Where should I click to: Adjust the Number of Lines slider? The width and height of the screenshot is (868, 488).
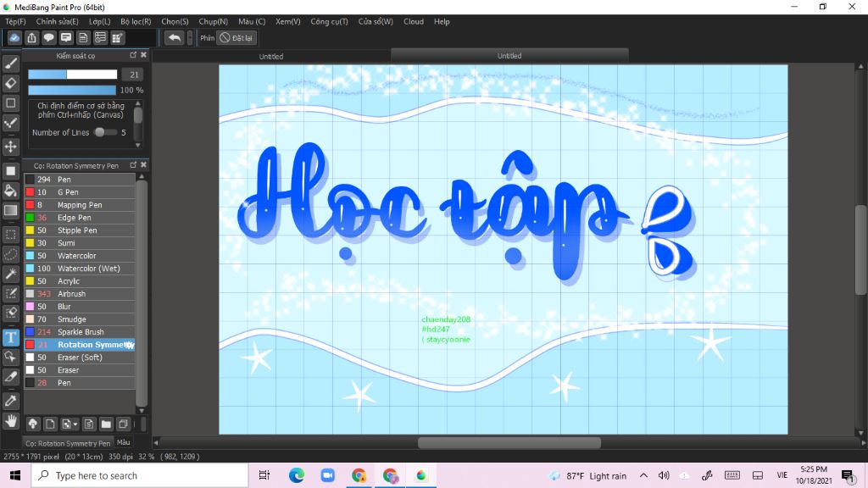[x=104, y=132]
